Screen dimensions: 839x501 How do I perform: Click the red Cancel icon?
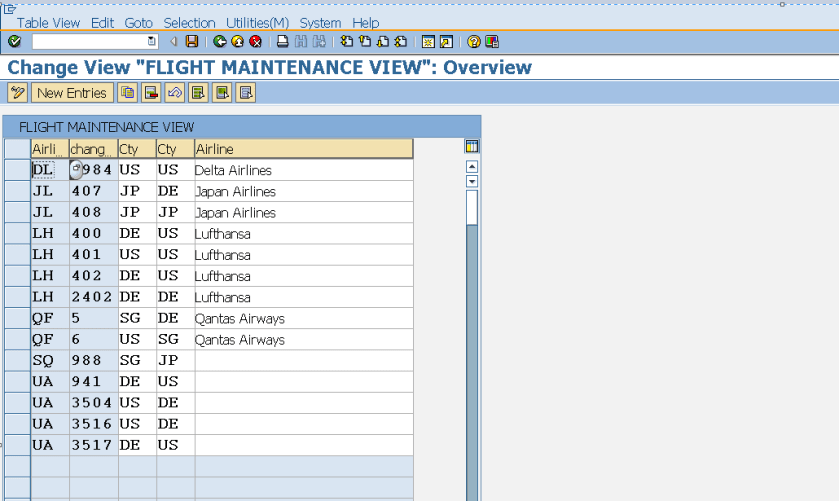[255, 42]
